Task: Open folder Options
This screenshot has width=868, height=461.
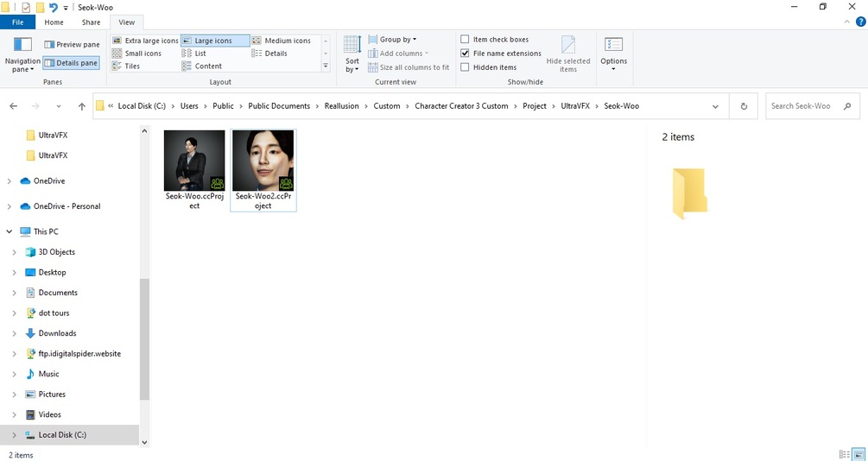Action: pyautogui.click(x=613, y=54)
